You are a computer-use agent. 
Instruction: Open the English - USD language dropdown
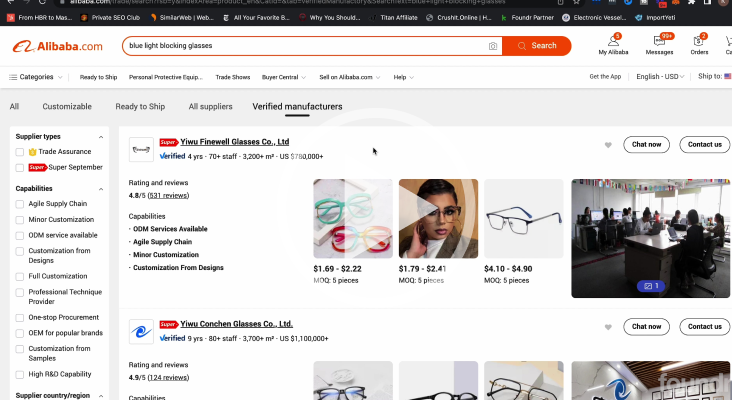click(x=658, y=77)
